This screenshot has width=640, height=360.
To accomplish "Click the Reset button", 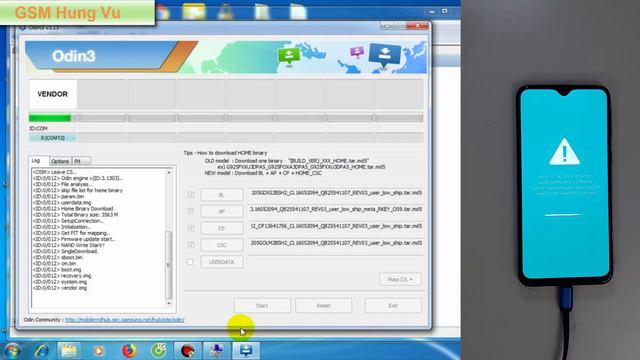I will 323,305.
